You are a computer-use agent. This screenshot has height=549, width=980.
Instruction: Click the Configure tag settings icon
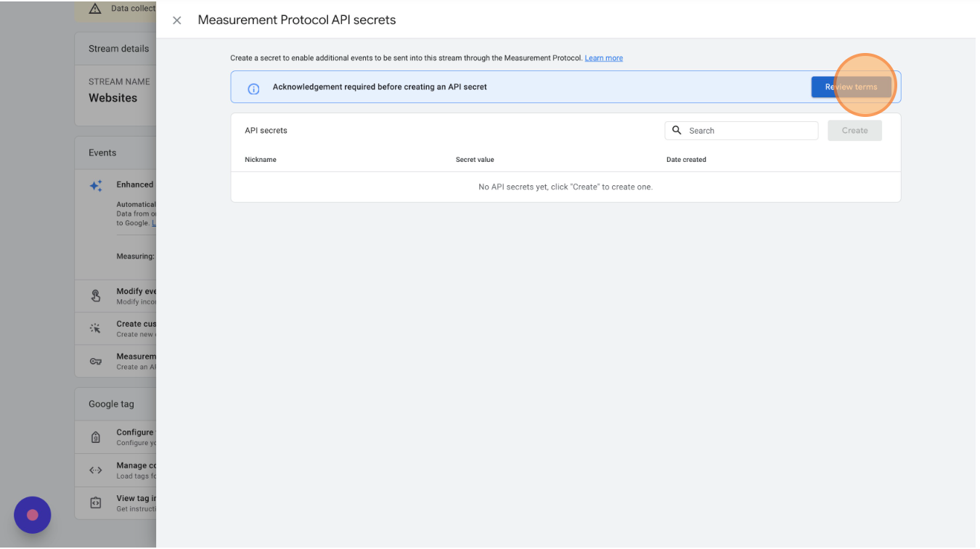(x=96, y=437)
